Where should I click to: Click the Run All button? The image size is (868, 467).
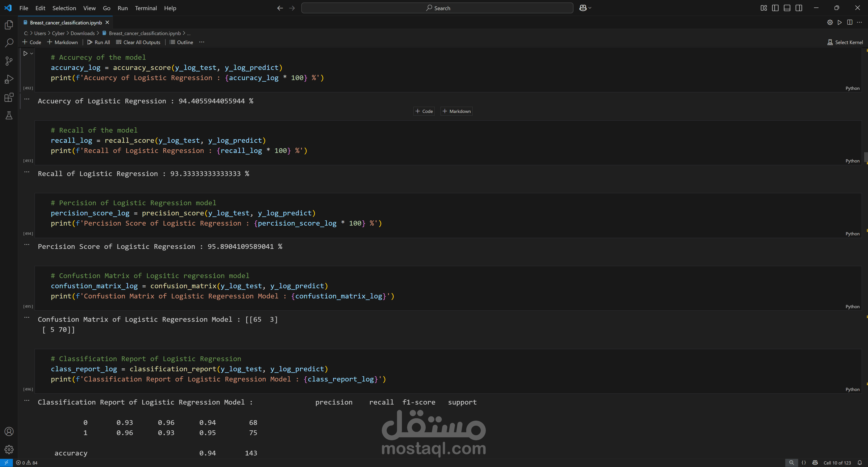(98, 42)
